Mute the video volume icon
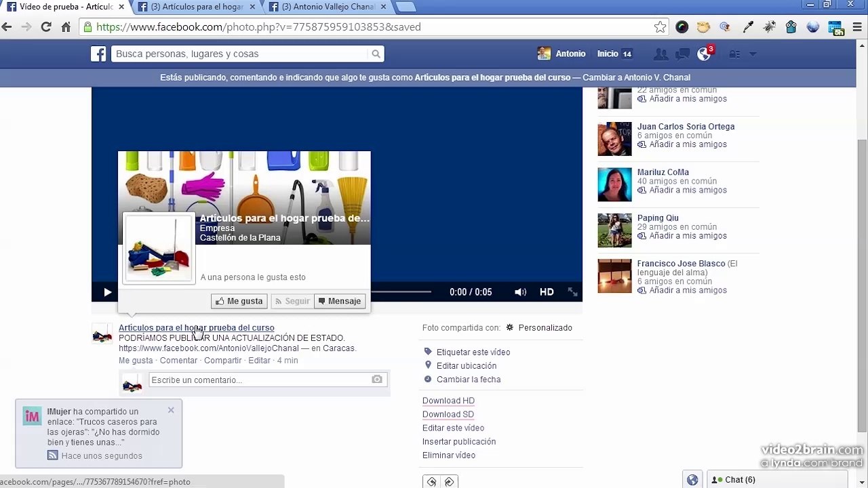The image size is (868, 488). click(x=520, y=292)
